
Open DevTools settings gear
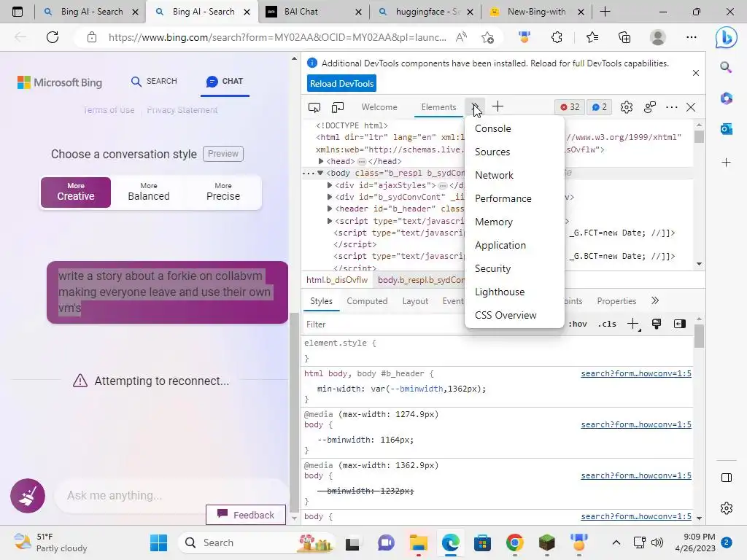(x=627, y=107)
